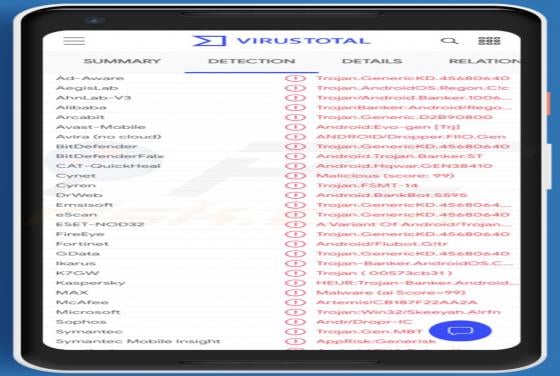
Task: Click detection 'Android:Evo-gen [Trj]'
Action: [x=388, y=127]
